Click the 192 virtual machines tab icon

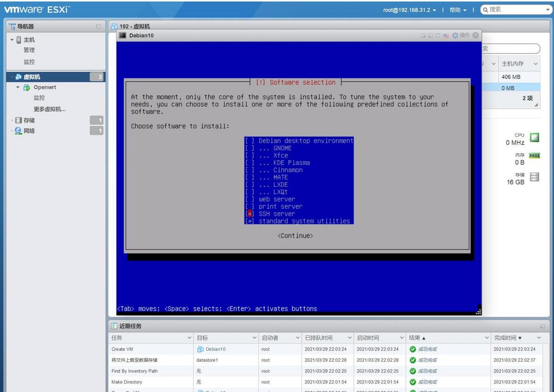pyautogui.click(x=114, y=27)
